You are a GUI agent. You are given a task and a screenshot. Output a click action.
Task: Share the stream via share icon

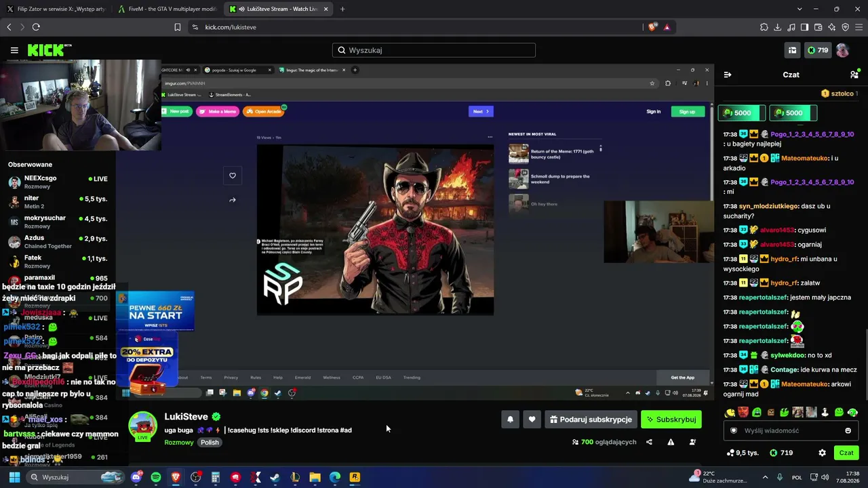coord(649,442)
